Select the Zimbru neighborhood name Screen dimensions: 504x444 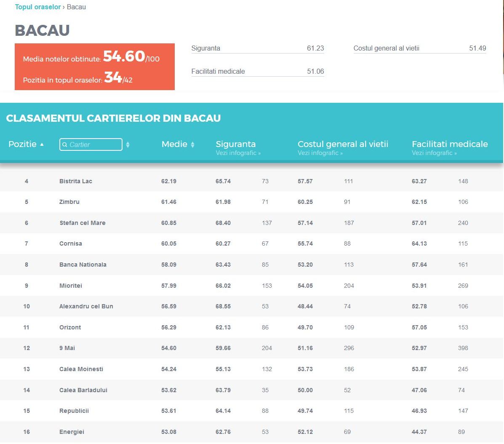pyautogui.click(x=69, y=202)
